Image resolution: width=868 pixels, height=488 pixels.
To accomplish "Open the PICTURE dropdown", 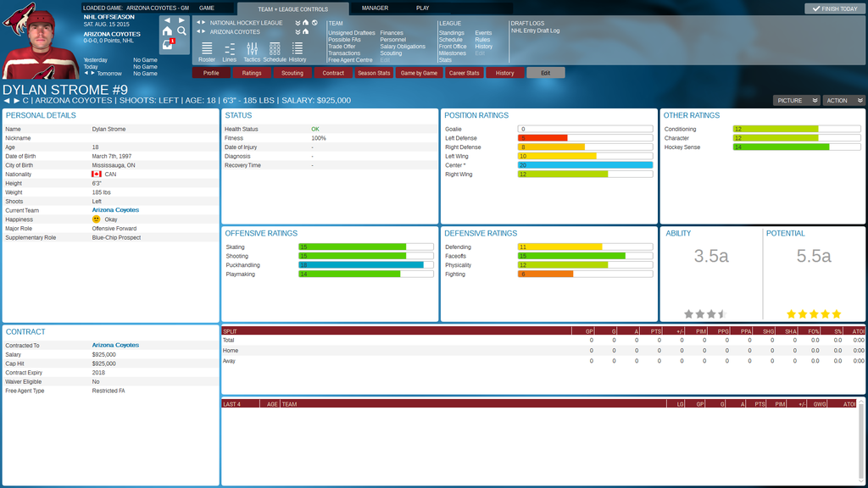I will (796, 101).
